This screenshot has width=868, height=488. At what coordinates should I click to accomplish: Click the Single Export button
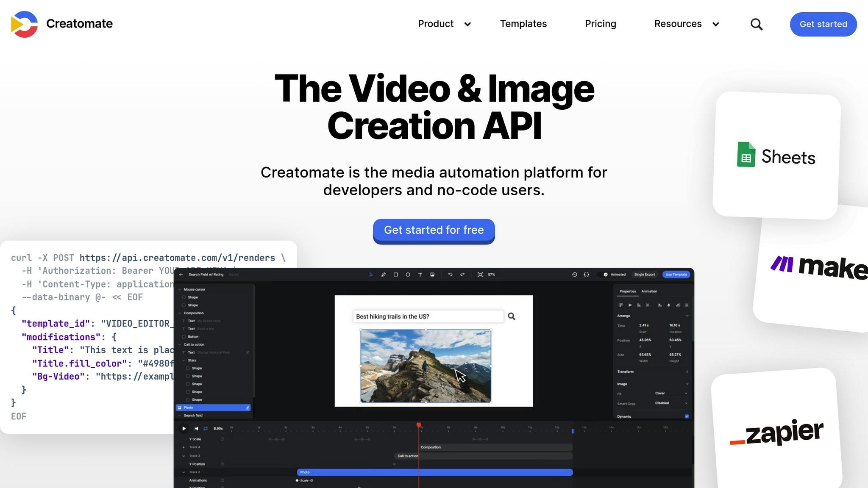[645, 274]
